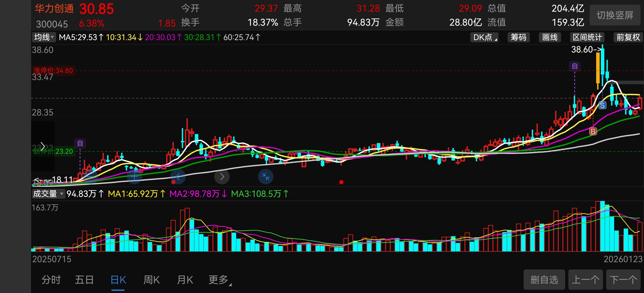Switch to the 周K tab
The width and height of the screenshot is (644, 293).
[151, 280]
